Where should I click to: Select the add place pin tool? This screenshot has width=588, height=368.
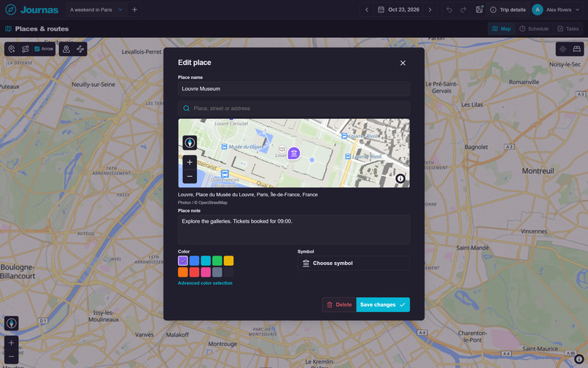(x=12, y=49)
